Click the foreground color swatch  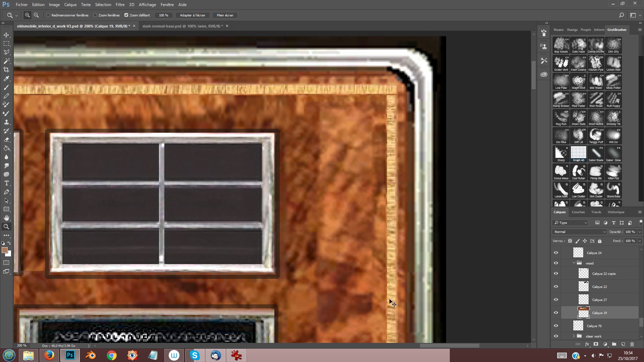pos(5,250)
